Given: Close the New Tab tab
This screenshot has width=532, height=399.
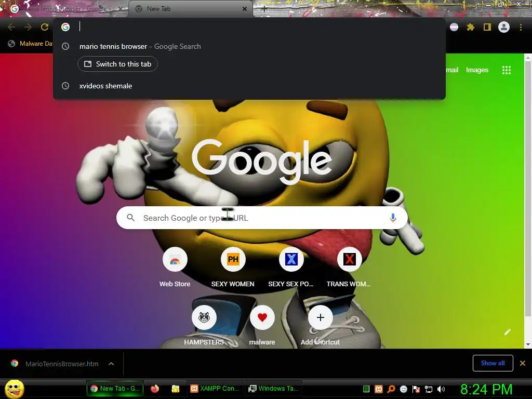Looking at the screenshot, I should [x=245, y=9].
